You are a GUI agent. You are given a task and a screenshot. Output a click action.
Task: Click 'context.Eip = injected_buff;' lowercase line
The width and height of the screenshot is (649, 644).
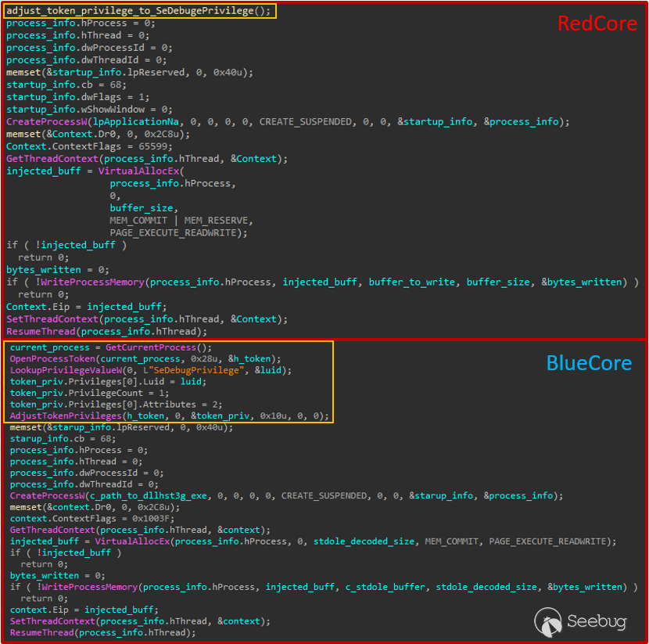84,610
